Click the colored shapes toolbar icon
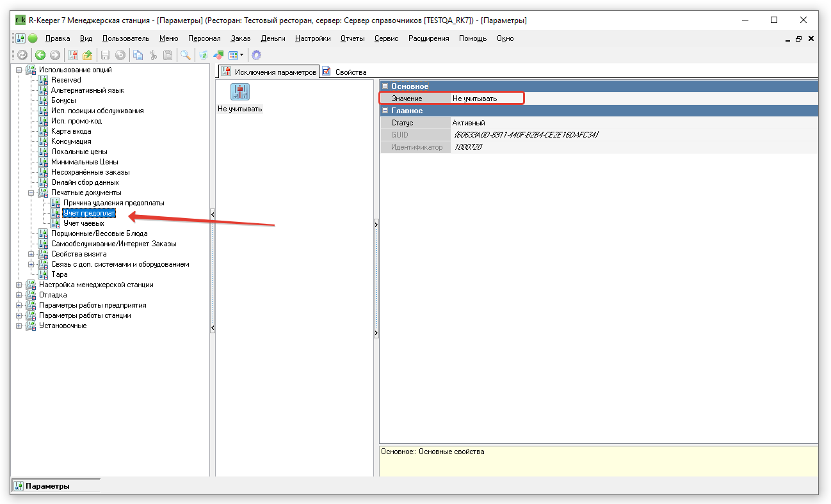 pos(218,55)
